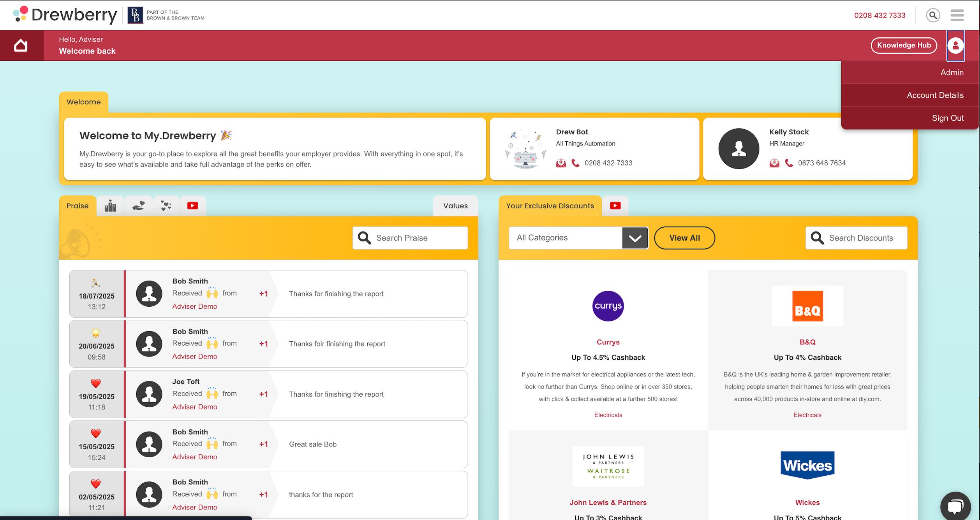Select the hand holding heart tab icon
This screenshot has height=520, width=980.
[x=138, y=206]
